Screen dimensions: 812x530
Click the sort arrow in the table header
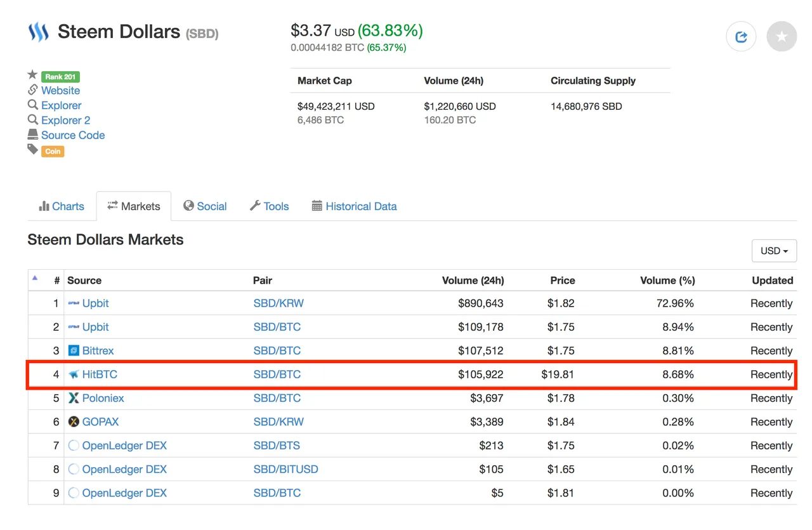click(35, 277)
